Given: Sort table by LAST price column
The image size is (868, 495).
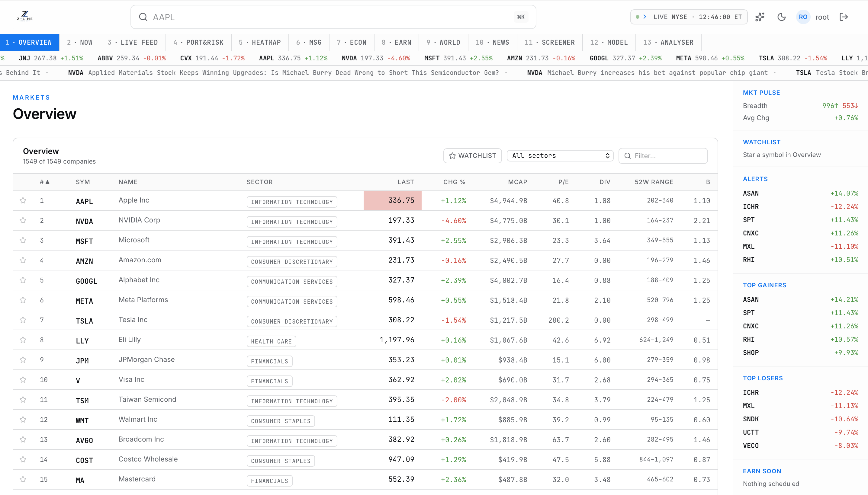Looking at the screenshot, I should (x=406, y=182).
